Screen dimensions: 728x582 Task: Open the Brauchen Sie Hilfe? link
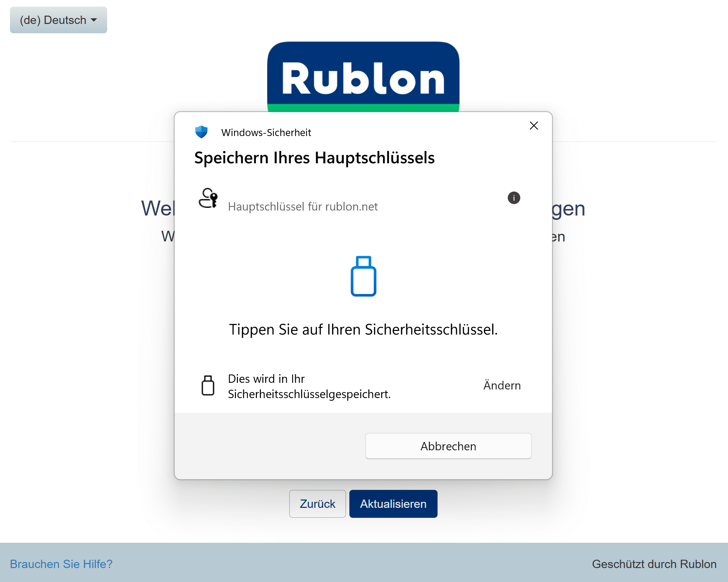click(61, 564)
